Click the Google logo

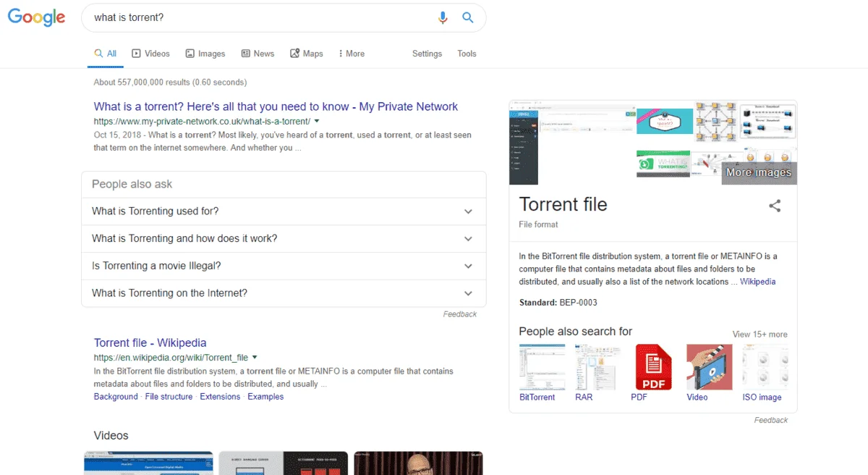point(37,17)
